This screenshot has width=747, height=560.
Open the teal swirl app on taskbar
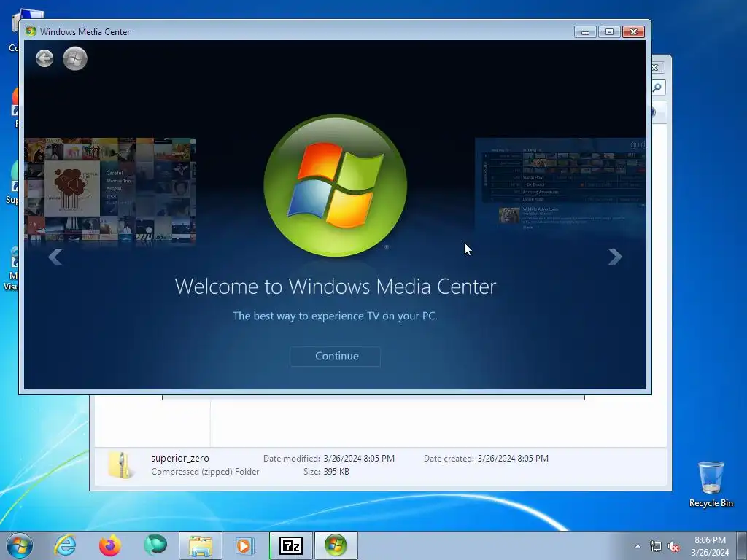[x=155, y=545]
